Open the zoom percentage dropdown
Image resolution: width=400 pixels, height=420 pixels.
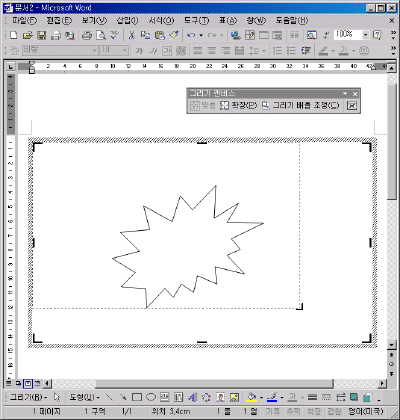366,35
